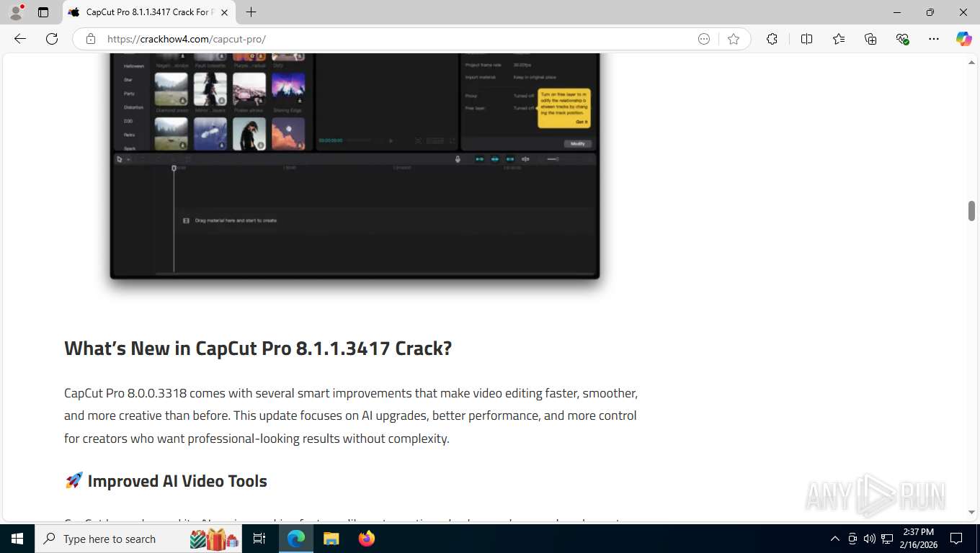
Task: Open Collections panel
Action: pyautogui.click(x=870, y=39)
